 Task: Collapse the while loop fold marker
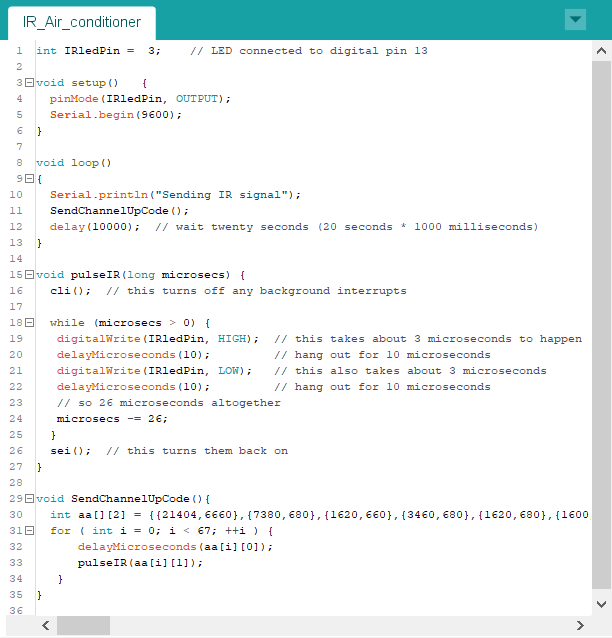(29, 323)
